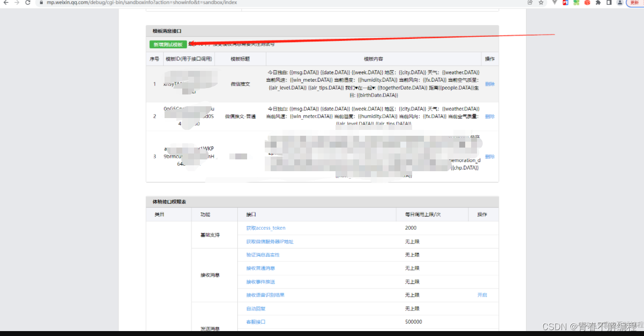Click the 类目 column header

(159, 214)
